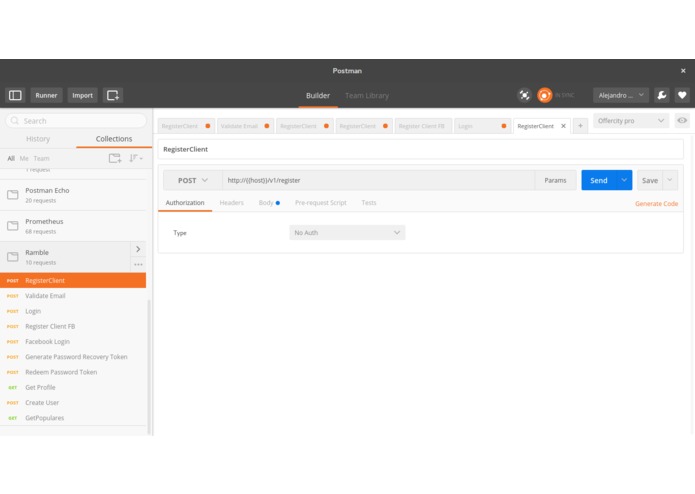Select the Body tab
Screen dimensions: 695x494
click(269, 203)
